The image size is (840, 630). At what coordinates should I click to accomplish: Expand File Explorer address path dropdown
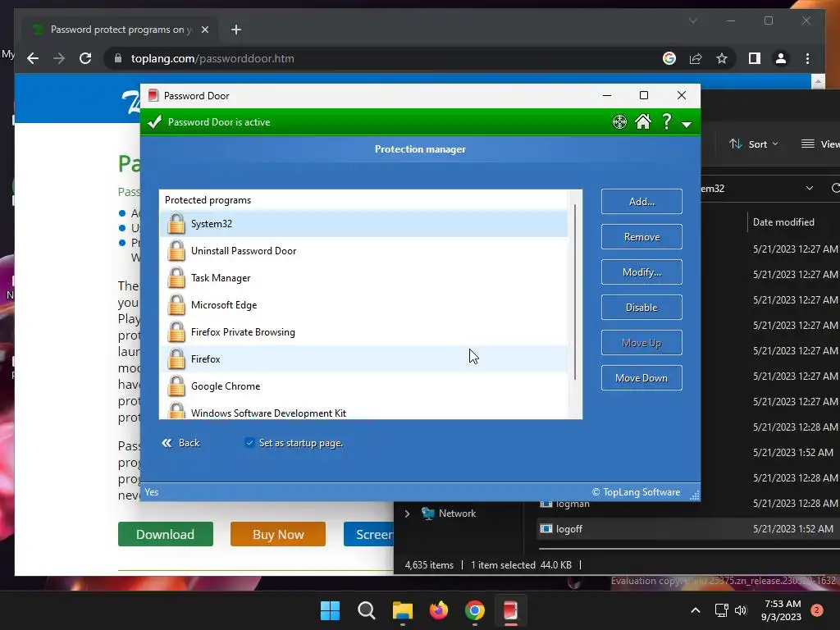click(810, 188)
